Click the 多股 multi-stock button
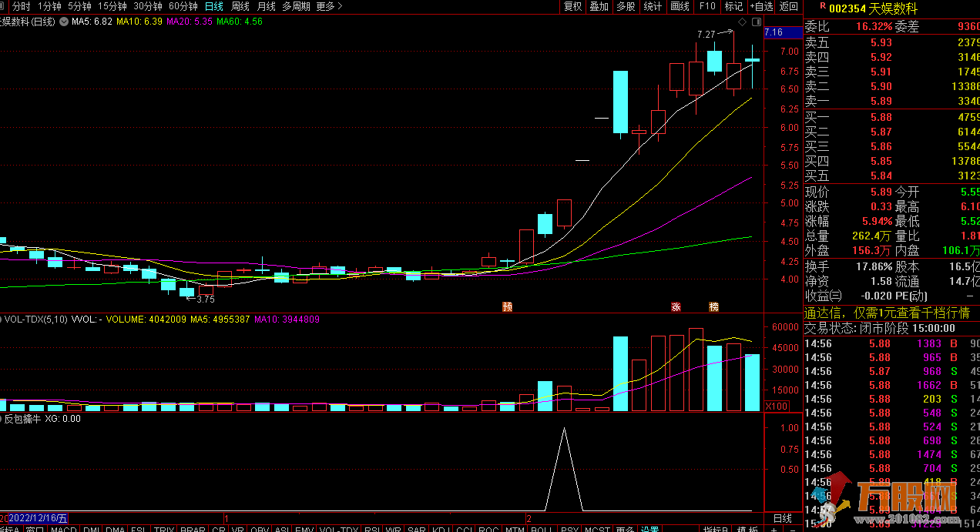The image size is (980, 532). coord(626,6)
